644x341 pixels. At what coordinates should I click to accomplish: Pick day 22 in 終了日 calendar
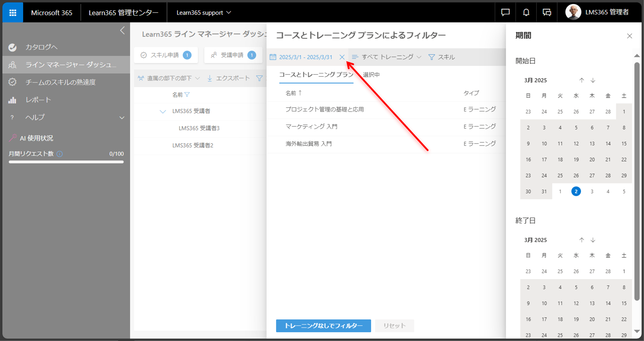[624, 319]
